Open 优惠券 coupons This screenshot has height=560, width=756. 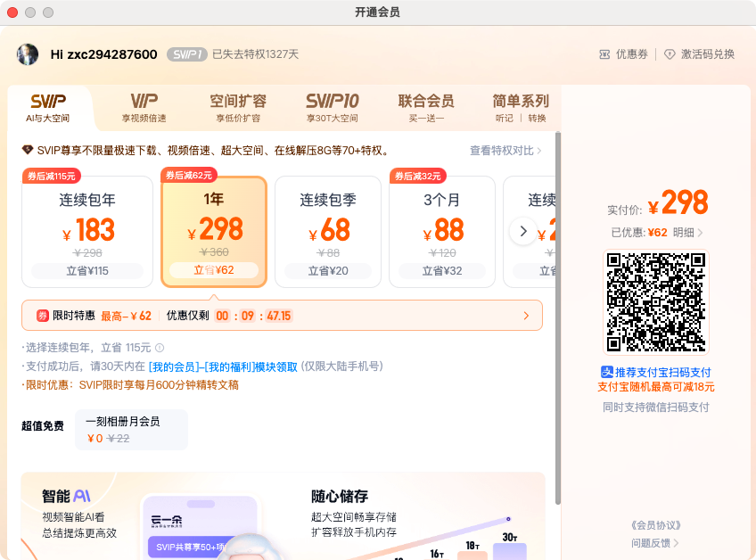(624, 54)
